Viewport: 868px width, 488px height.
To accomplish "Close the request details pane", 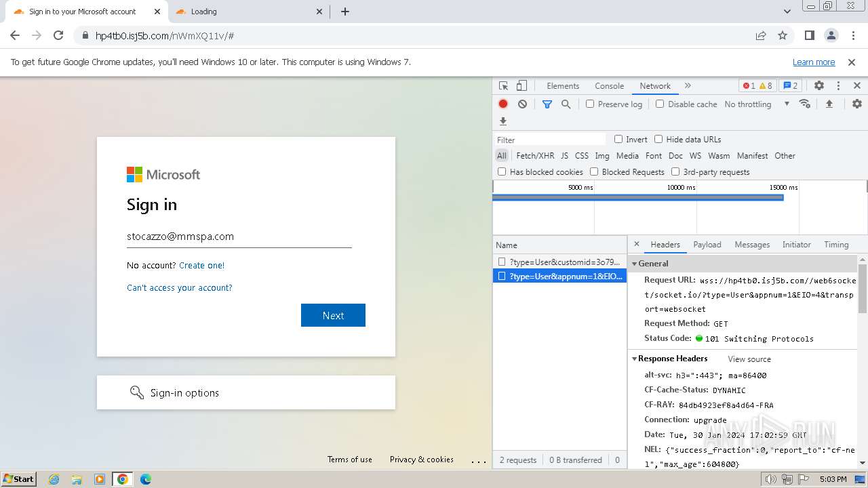I will tap(636, 244).
